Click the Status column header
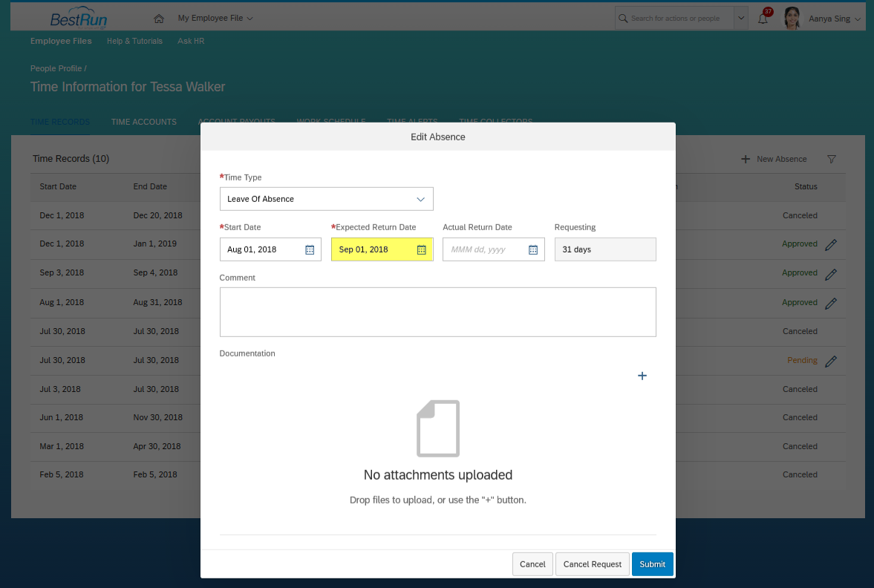Image resolution: width=874 pixels, height=588 pixels. 806,186
